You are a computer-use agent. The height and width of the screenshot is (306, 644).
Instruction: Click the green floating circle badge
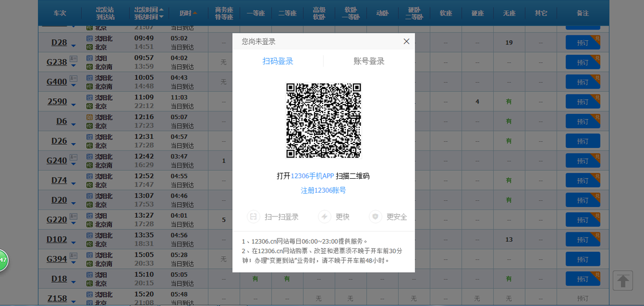click(x=2, y=260)
